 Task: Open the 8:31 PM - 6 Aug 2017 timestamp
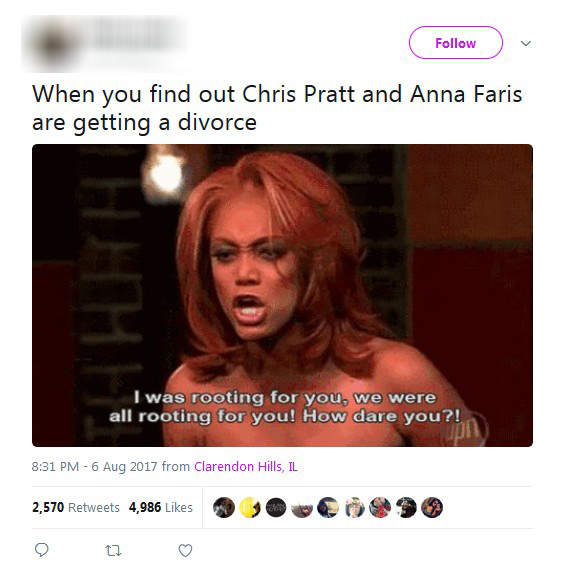[94, 467]
